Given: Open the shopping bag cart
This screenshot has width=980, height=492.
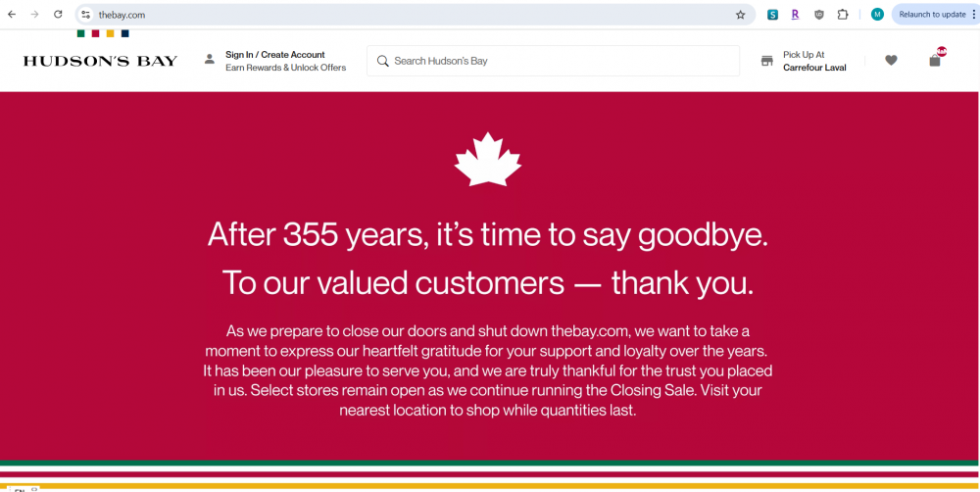Looking at the screenshot, I should [935, 61].
